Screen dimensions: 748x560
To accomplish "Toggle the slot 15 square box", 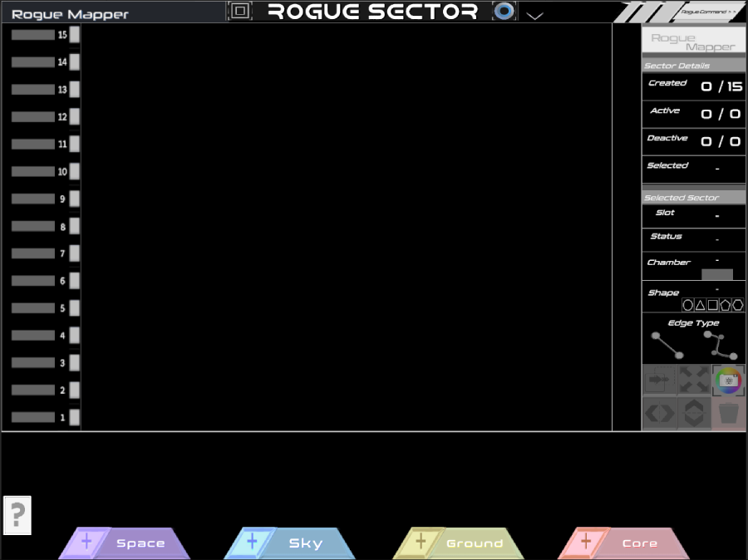I will 75,34.
